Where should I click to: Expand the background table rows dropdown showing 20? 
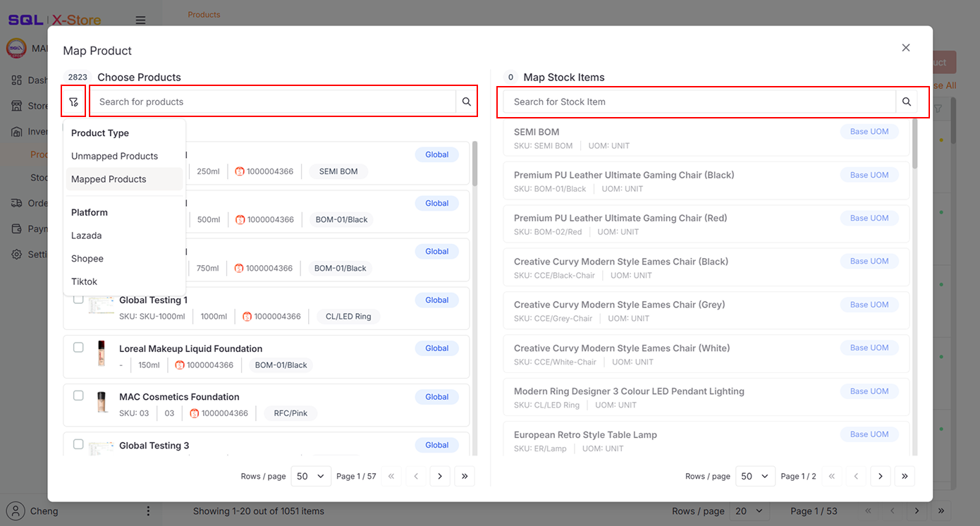tap(749, 511)
